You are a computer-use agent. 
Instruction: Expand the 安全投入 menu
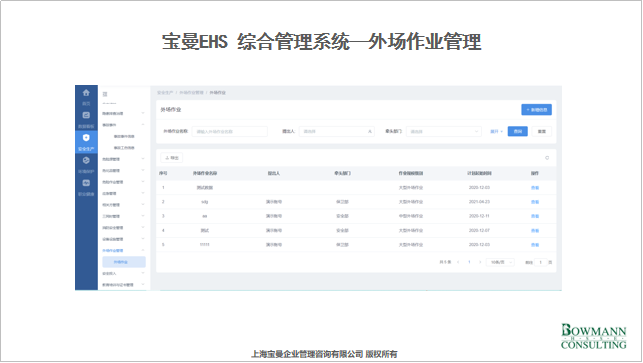click(x=123, y=274)
